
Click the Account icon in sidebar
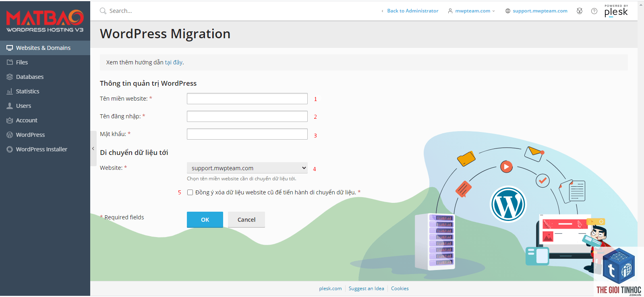coord(10,120)
